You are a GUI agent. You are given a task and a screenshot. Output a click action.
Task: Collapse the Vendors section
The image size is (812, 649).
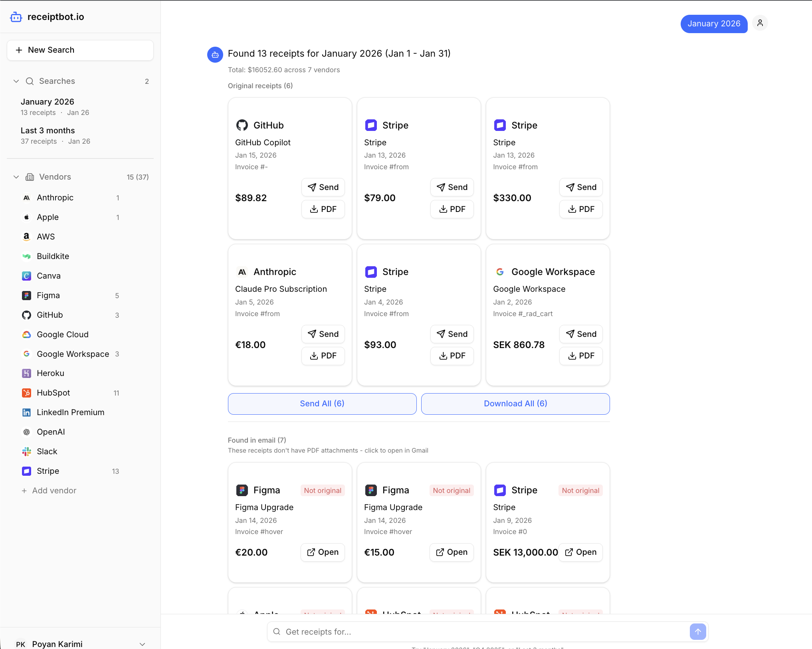(x=16, y=177)
